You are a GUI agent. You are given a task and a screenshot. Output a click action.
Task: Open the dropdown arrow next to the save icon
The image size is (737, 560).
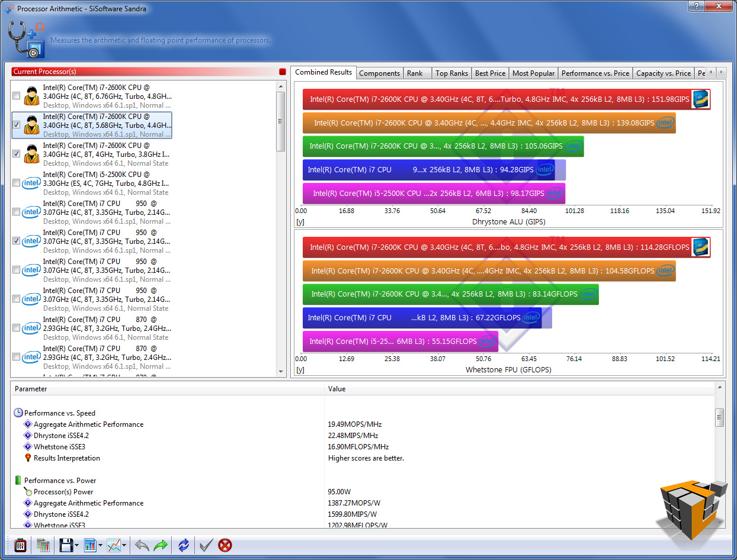(77, 546)
